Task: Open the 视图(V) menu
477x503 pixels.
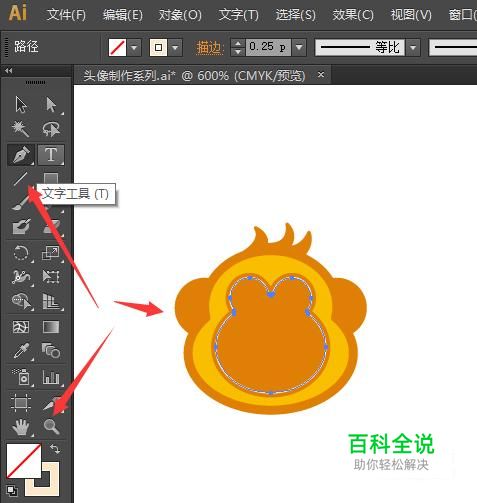Action: click(411, 15)
